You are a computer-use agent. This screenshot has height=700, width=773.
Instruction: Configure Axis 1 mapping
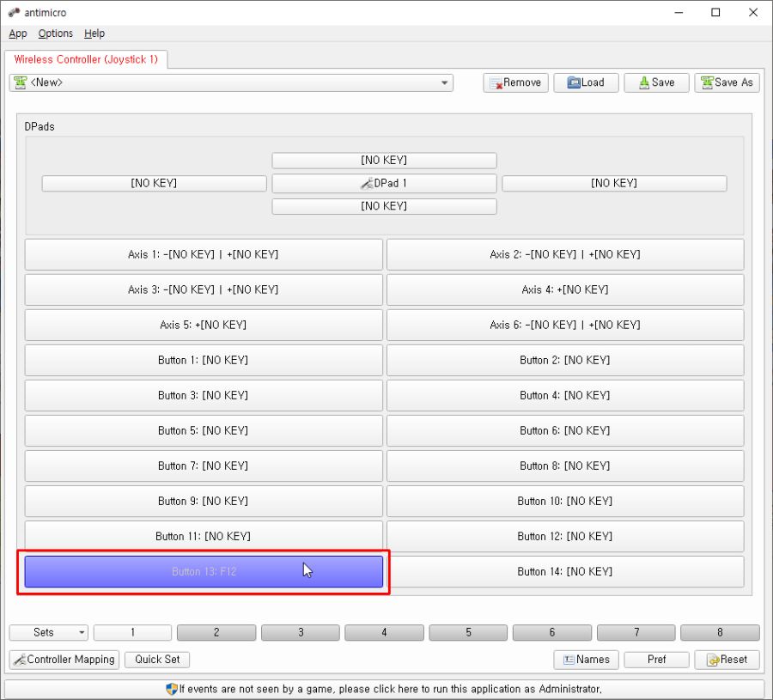coord(204,254)
